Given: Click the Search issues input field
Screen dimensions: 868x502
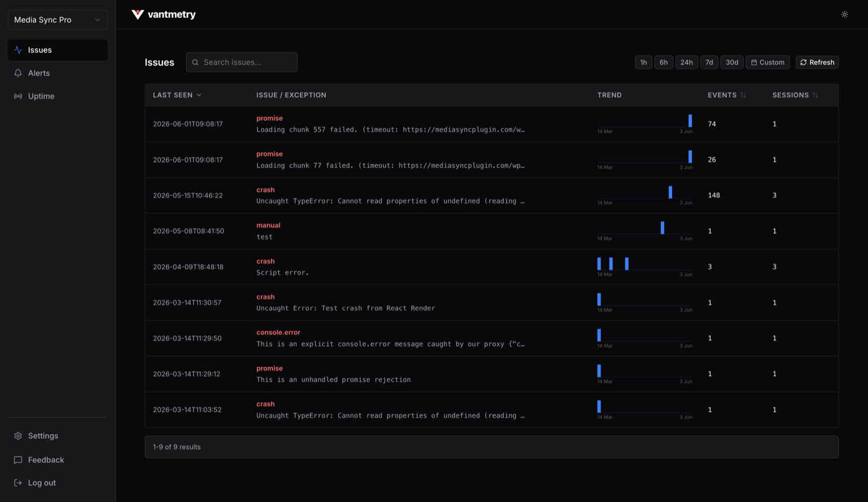Looking at the screenshot, I should pyautogui.click(x=242, y=62).
